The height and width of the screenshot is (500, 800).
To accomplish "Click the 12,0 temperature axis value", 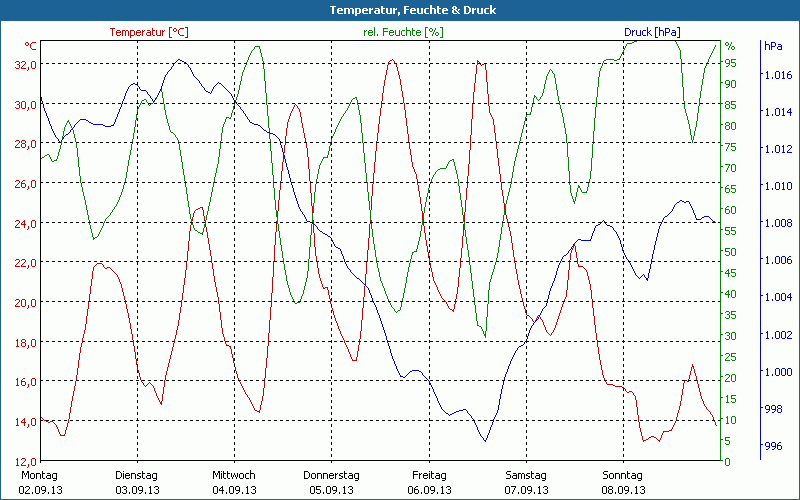I will (23, 461).
